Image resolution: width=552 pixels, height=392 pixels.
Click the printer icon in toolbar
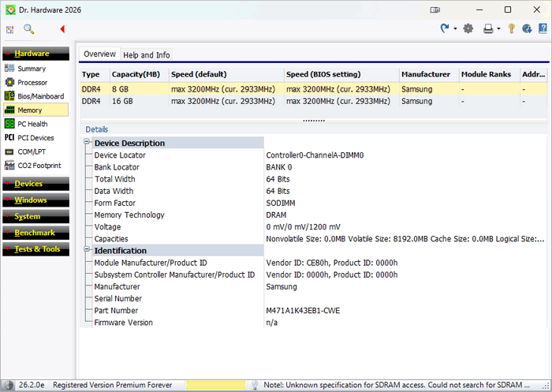[488, 29]
